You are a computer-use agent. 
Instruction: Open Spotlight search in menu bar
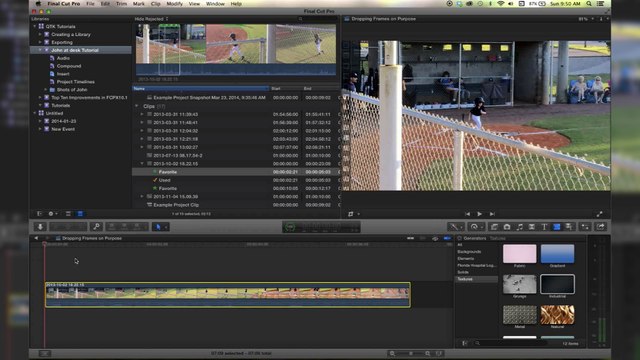tap(589, 4)
